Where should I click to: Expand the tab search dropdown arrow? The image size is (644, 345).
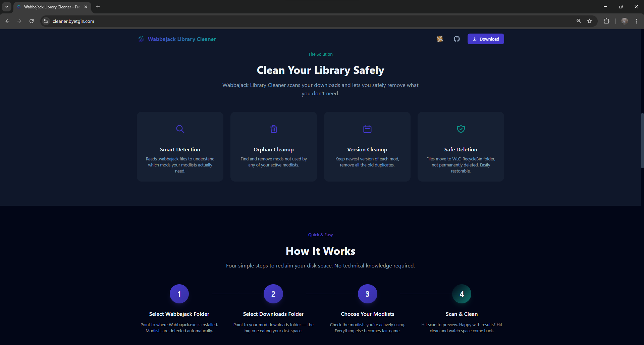coord(7,7)
